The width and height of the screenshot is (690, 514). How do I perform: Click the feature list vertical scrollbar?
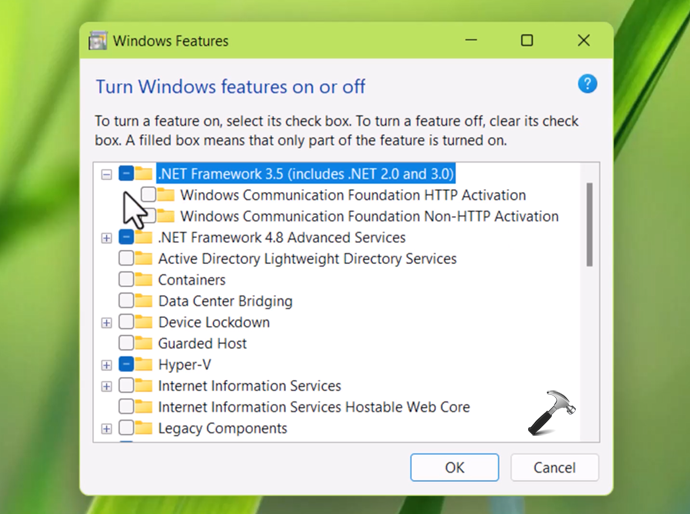pos(589,224)
